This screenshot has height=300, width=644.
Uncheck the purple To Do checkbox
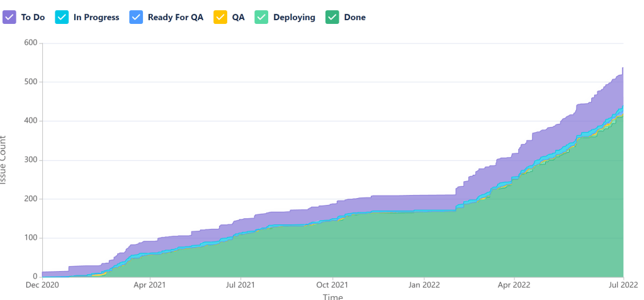[9, 18]
